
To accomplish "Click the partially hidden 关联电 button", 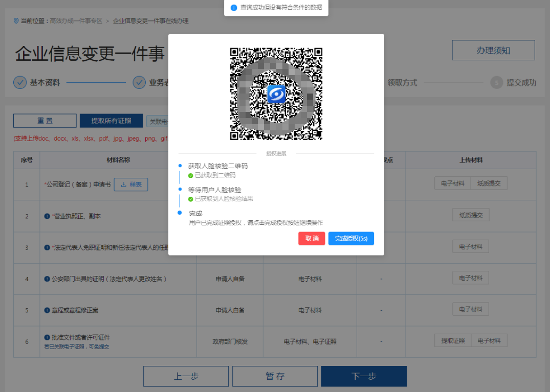I will (x=158, y=121).
